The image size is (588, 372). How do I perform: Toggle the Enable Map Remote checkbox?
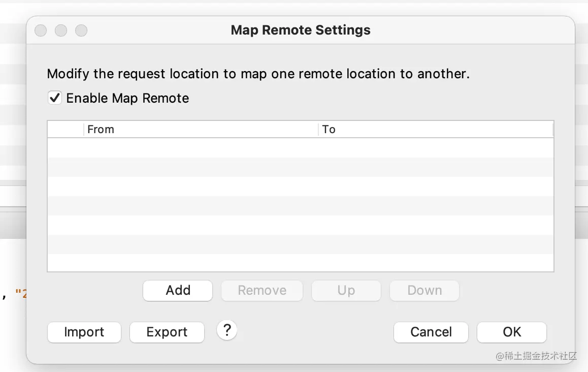point(55,98)
